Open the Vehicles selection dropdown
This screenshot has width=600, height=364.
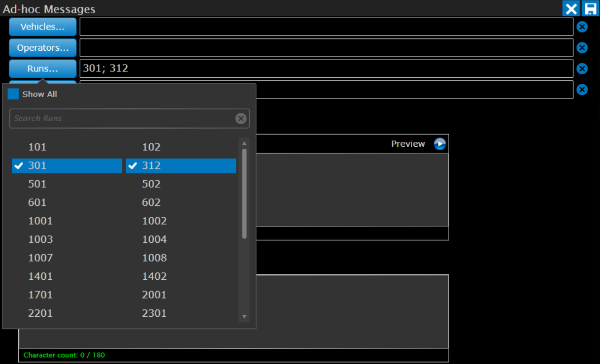[x=42, y=27]
